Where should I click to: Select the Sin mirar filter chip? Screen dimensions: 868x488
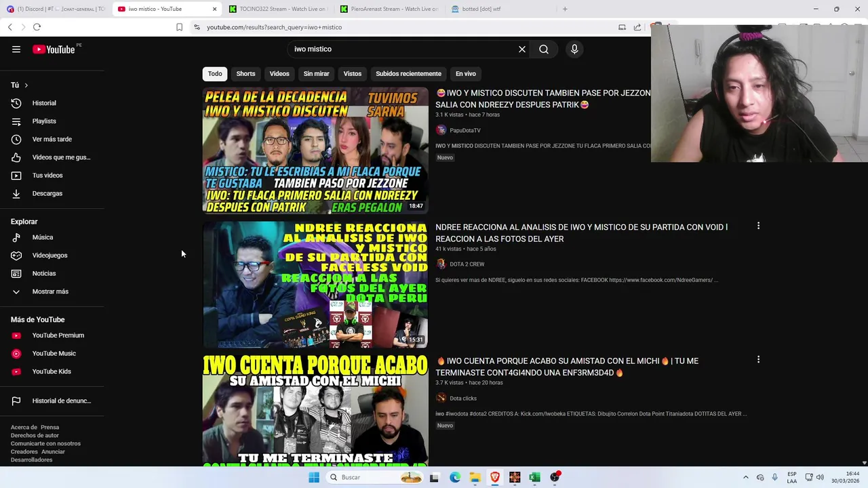(316, 74)
